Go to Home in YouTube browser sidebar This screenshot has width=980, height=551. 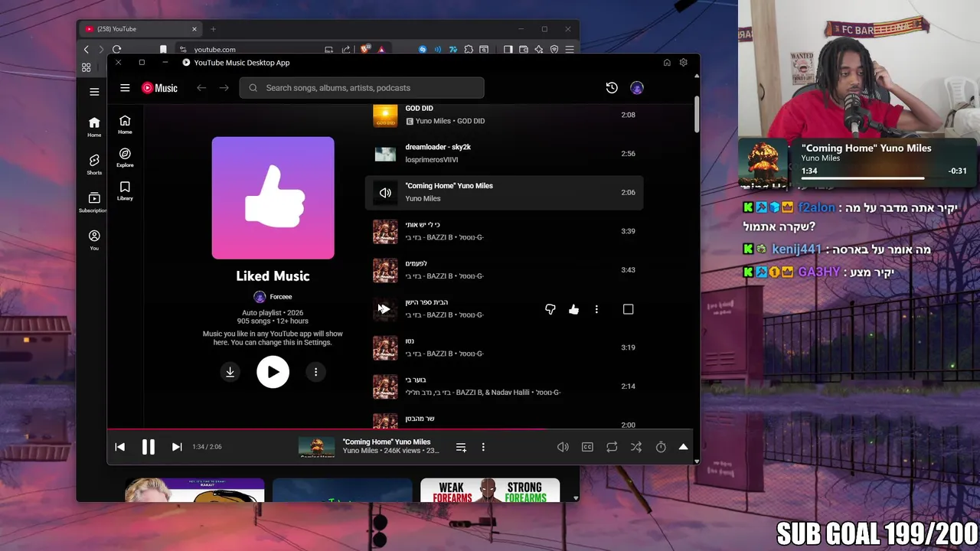pos(94,127)
